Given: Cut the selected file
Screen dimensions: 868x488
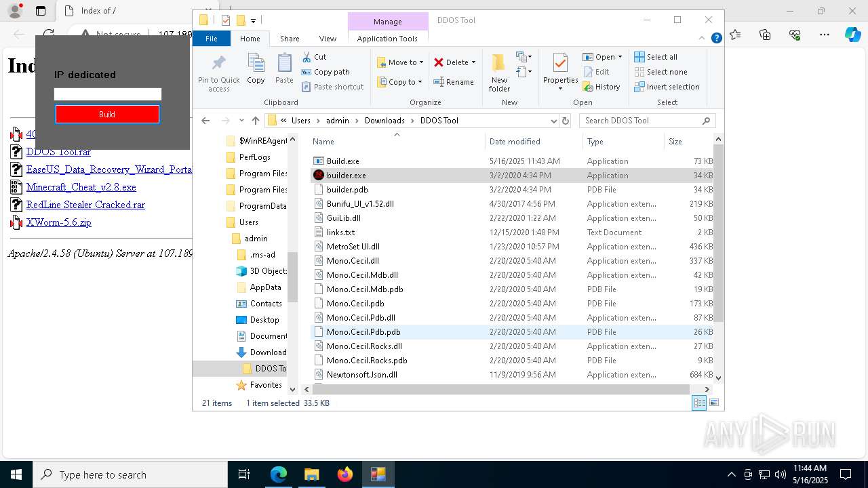Looking at the screenshot, I should 314,57.
